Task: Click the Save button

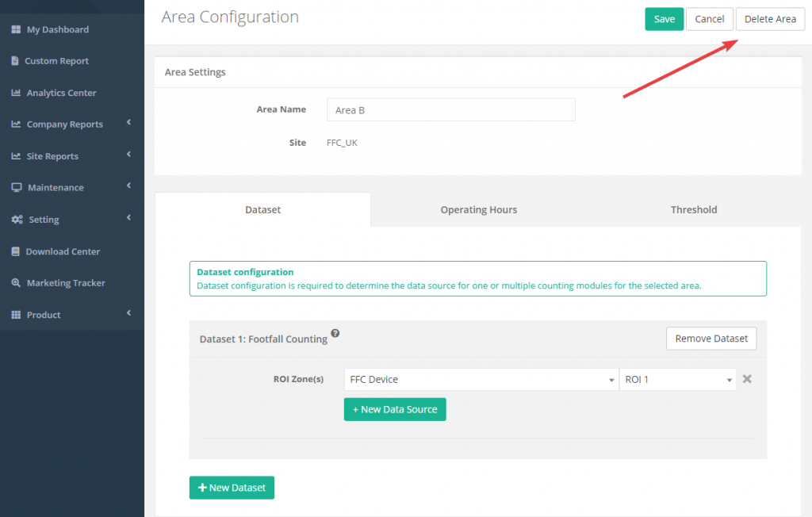Action: click(664, 19)
